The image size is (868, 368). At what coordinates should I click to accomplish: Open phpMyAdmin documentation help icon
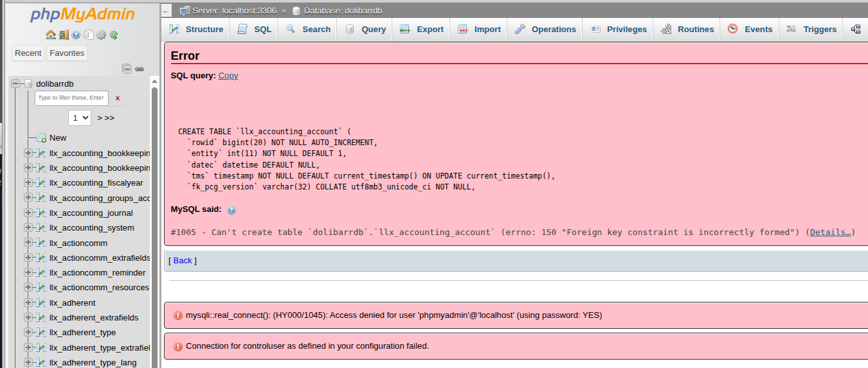[x=76, y=35]
